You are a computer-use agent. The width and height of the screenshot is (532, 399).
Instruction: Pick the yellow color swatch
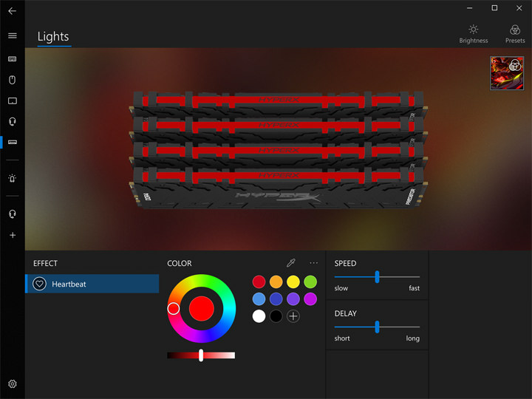pyautogui.click(x=293, y=282)
